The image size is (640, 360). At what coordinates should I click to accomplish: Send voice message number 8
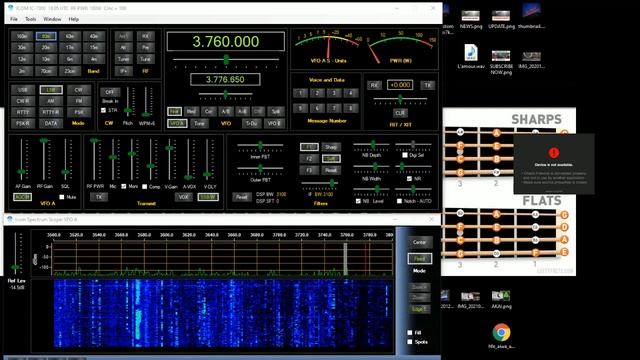pyautogui.click(x=351, y=108)
